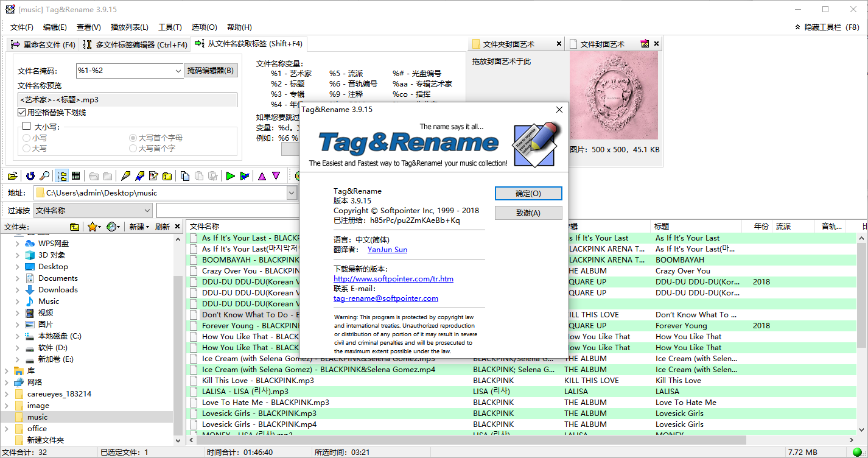Open the address path dropdown arrow

tap(292, 192)
